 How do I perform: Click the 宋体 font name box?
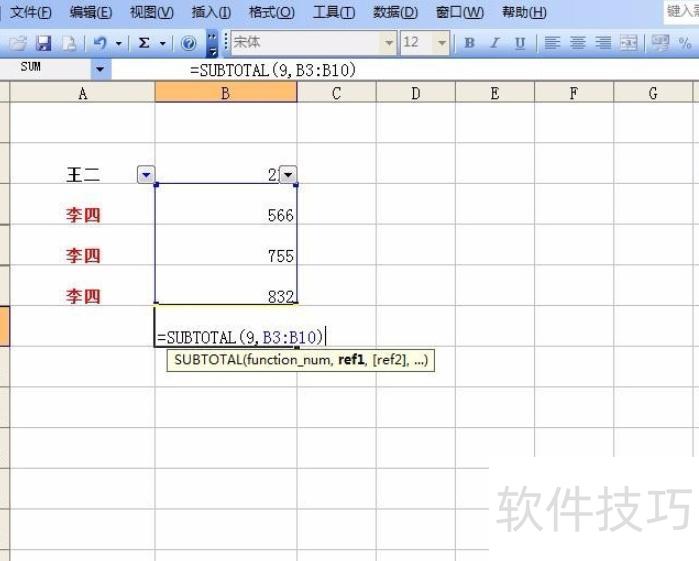click(x=305, y=43)
